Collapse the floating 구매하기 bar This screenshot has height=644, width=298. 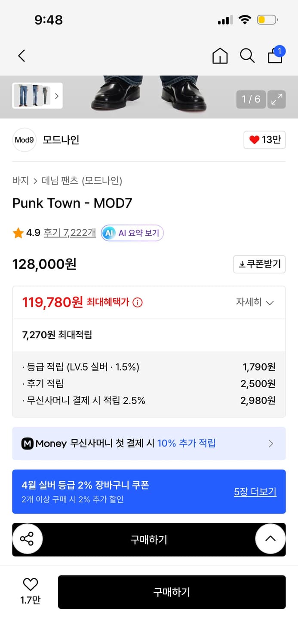pos(270,539)
